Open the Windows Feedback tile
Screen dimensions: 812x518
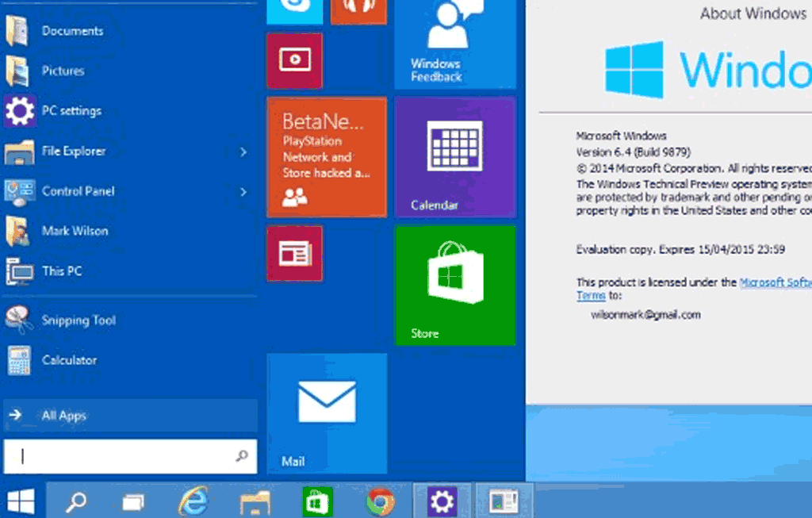click(455, 44)
